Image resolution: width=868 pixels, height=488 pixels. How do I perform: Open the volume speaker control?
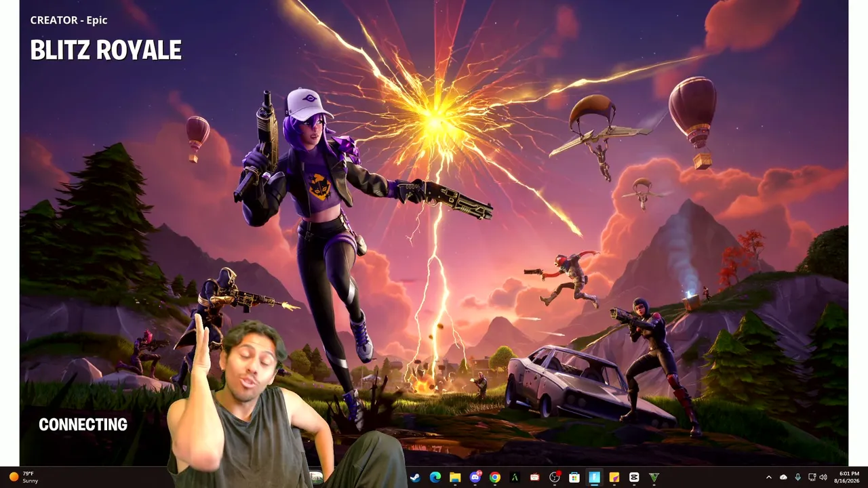click(823, 478)
